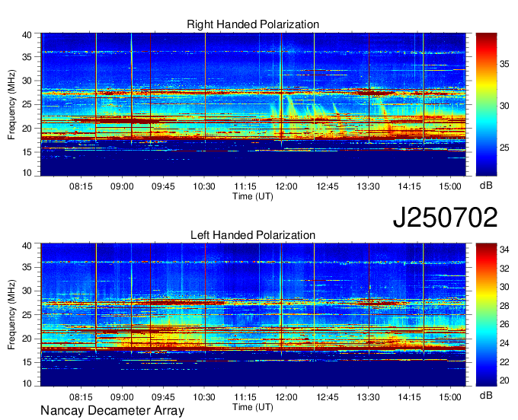Click '08:15' tick under left-handed plot
Image resolution: width=518 pixels, height=420 pixels.
coord(81,397)
